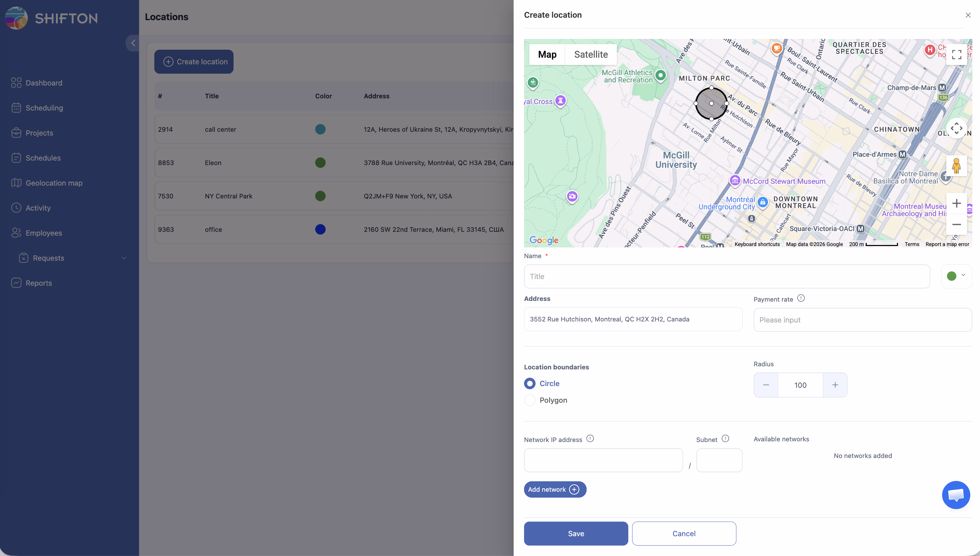Click the Title name input field
Viewport: 980px width, 556px height.
(x=727, y=276)
